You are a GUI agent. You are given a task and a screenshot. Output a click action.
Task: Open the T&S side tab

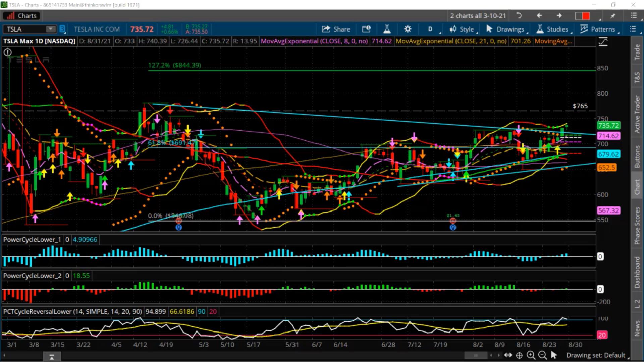point(637,77)
